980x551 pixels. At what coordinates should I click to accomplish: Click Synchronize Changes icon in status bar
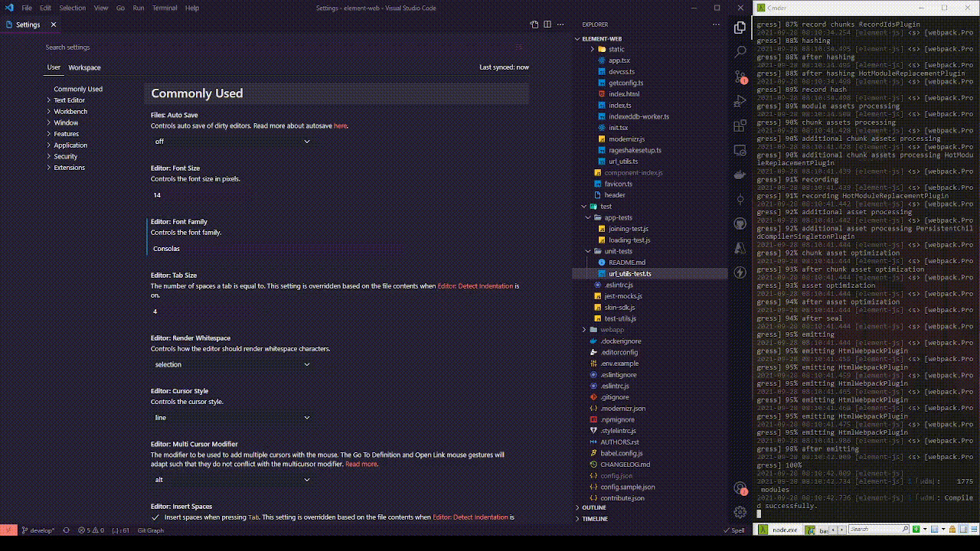(66, 530)
